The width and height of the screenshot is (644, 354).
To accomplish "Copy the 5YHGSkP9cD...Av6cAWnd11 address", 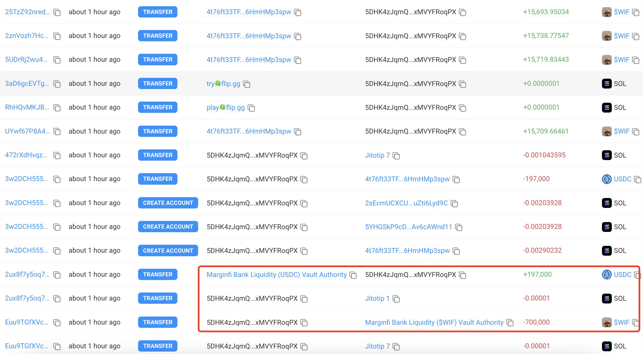I will click(x=459, y=227).
